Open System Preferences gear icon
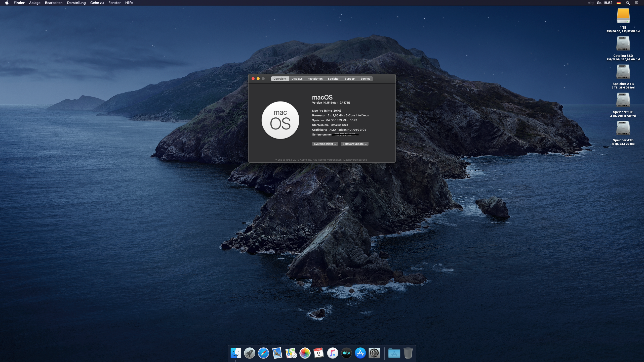 coord(374,353)
